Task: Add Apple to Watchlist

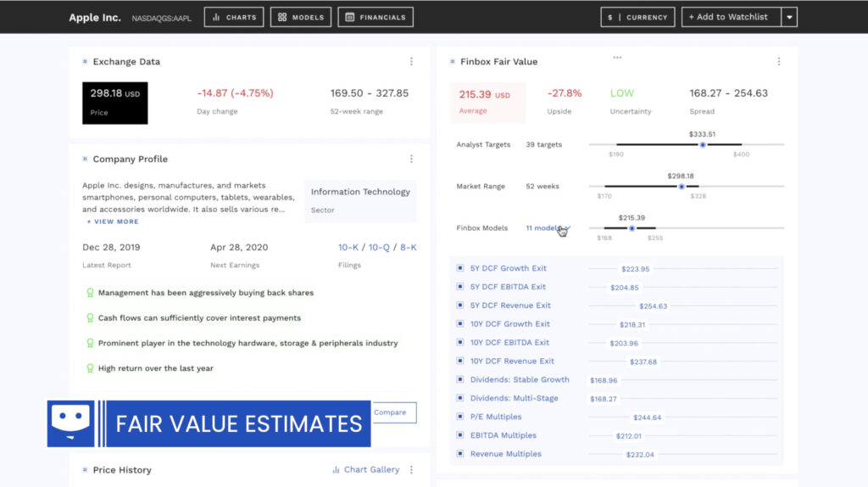Action: point(731,17)
